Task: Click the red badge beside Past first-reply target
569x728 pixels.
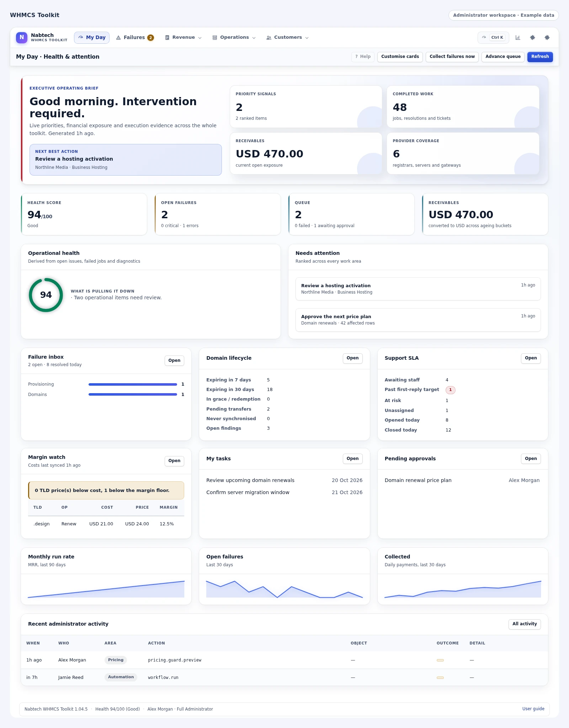Action: pos(450,390)
